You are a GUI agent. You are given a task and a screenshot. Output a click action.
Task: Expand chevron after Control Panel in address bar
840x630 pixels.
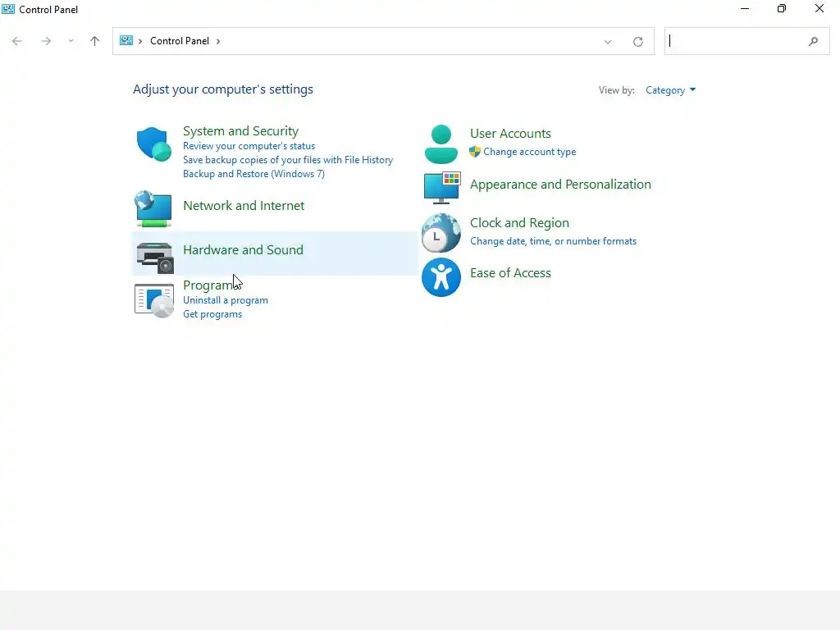pos(218,41)
